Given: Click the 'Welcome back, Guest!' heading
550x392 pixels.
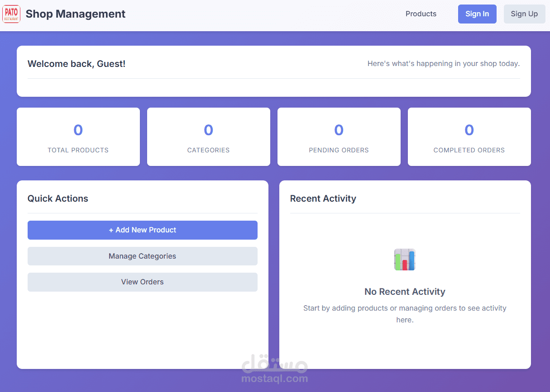Looking at the screenshot, I should [76, 64].
